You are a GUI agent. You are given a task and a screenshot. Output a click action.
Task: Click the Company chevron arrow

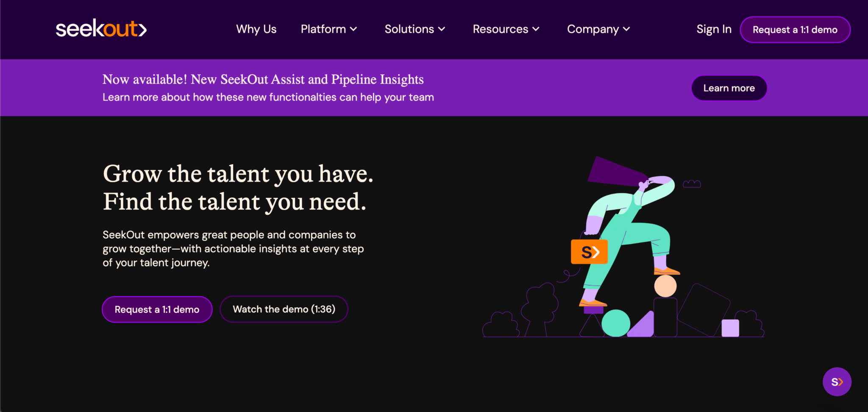(x=626, y=29)
